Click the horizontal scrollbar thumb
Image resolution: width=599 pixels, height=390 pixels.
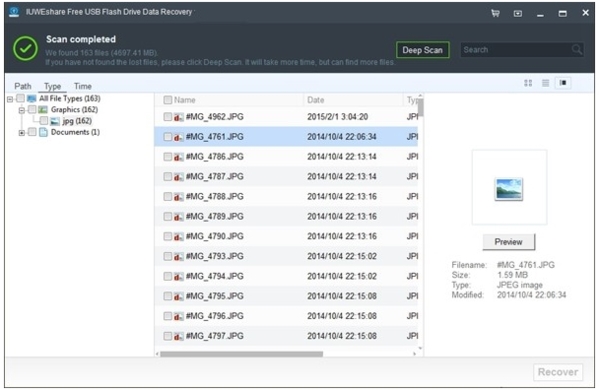click(241, 354)
